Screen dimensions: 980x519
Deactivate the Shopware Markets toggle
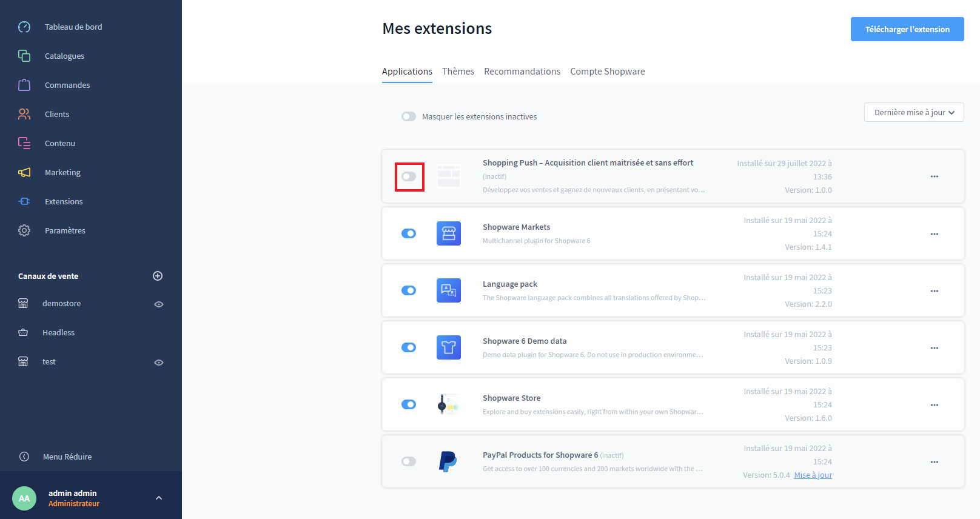[409, 233]
